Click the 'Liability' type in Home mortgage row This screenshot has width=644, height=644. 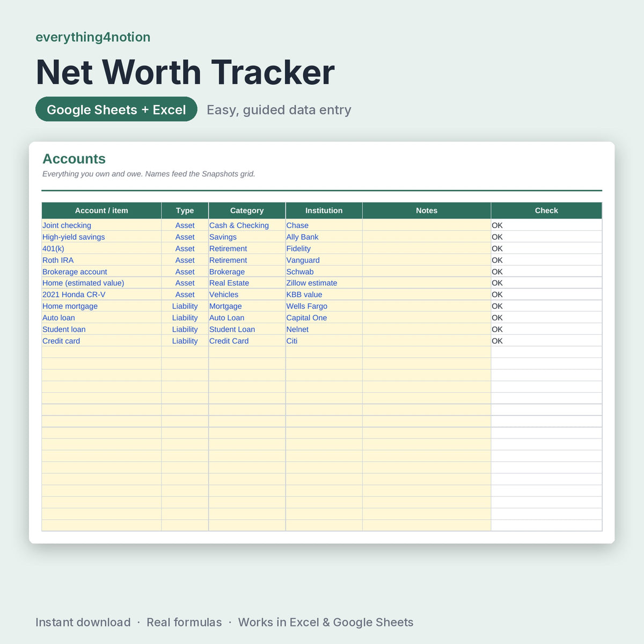pos(185,306)
